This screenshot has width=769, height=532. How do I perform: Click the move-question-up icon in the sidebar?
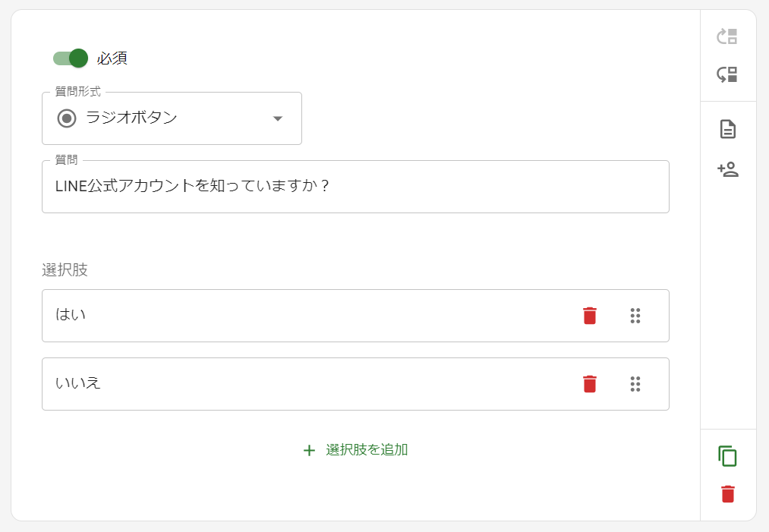tap(728, 36)
